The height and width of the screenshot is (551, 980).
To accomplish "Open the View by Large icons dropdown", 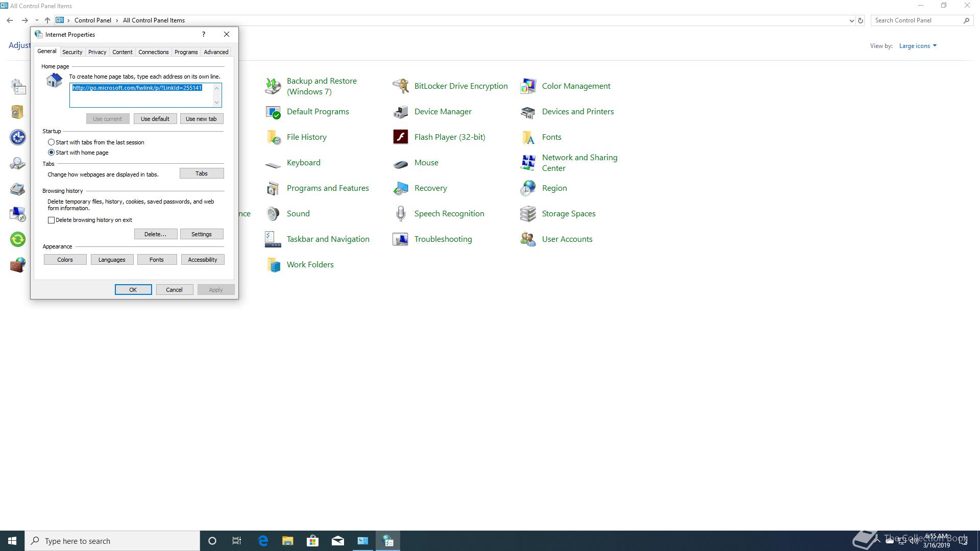I will click(x=918, y=46).
